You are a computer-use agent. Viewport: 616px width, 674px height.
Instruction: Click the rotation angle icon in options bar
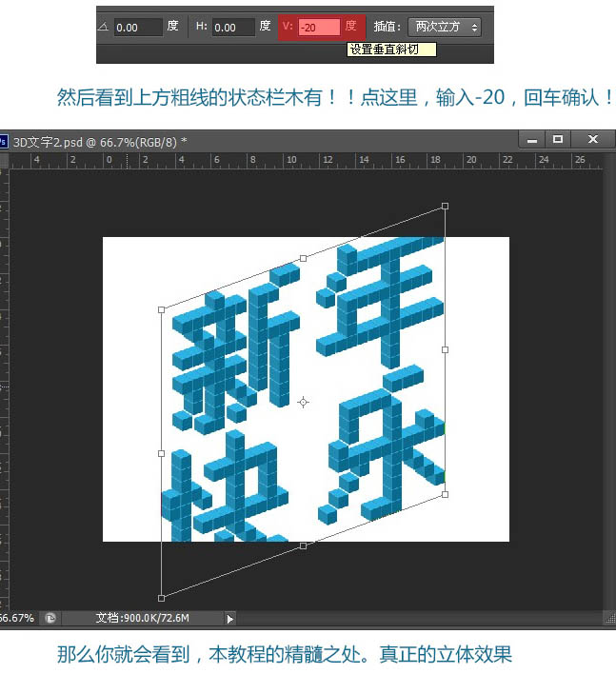(104, 28)
